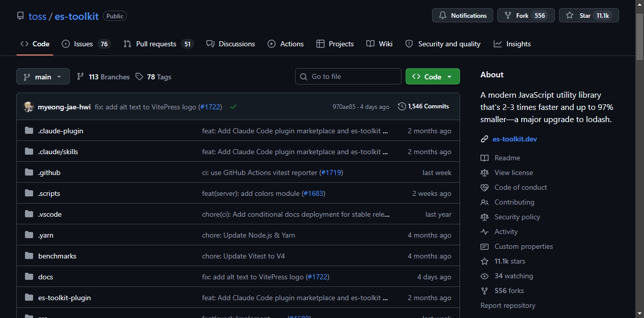
Task: View repository Activity
Action: tap(506, 232)
